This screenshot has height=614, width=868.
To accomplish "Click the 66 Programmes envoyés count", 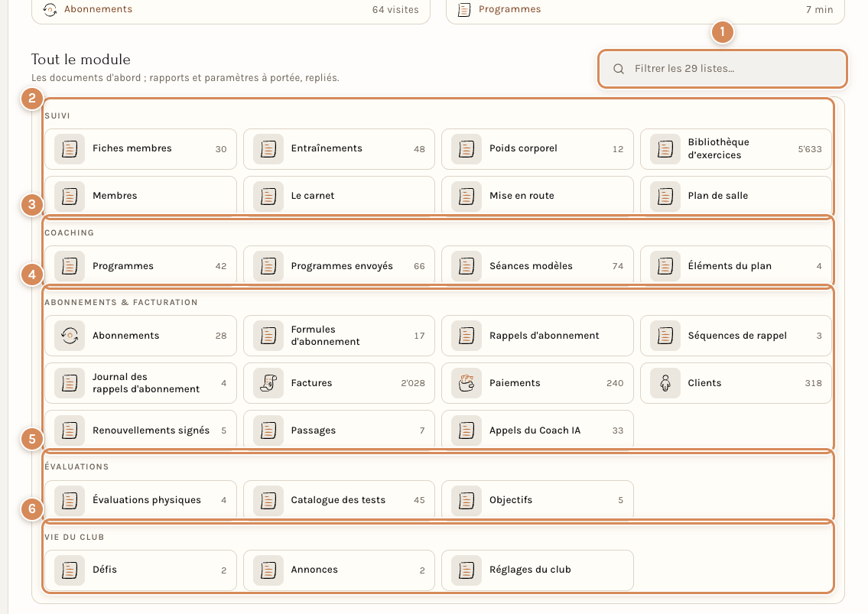I will click(x=420, y=266).
